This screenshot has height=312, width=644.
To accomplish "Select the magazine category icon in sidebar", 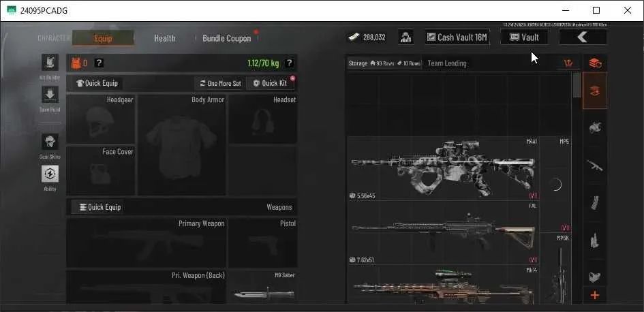I will [595, 203].
